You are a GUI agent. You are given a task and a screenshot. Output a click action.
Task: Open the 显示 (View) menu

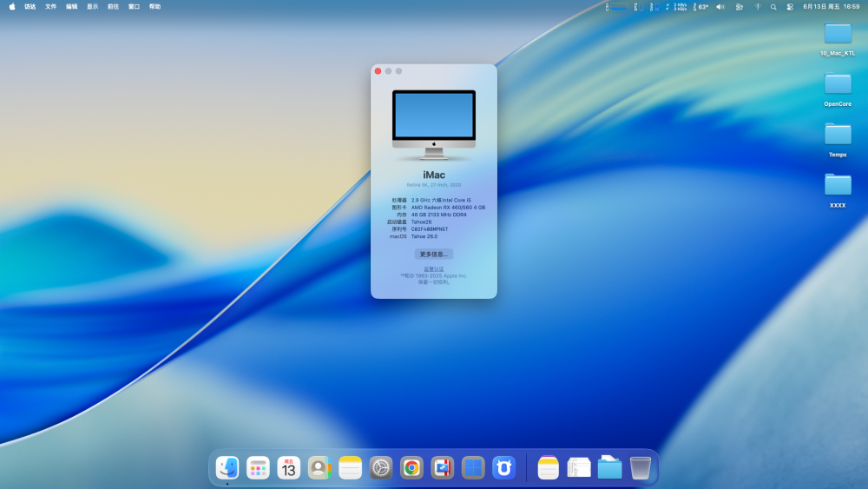[93, 7]
